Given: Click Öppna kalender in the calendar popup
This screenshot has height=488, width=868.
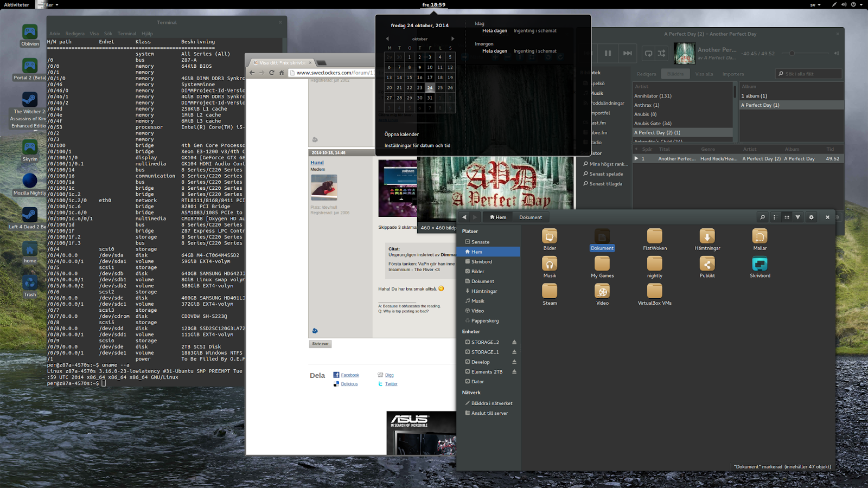Looking at the screenshot, I should click(x=401, y=134).
